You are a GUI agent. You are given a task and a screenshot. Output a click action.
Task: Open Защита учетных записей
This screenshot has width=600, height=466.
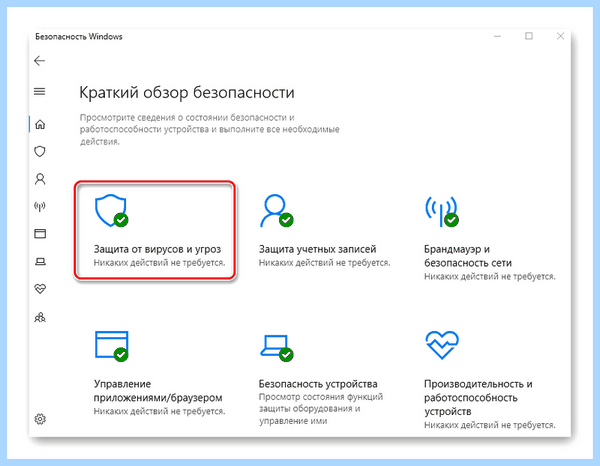point(318,249)
